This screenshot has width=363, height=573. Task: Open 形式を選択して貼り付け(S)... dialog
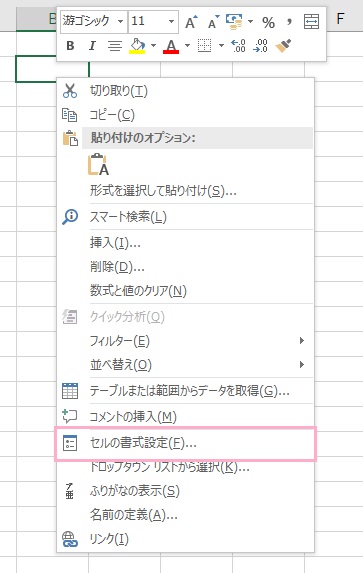[186, 191]
